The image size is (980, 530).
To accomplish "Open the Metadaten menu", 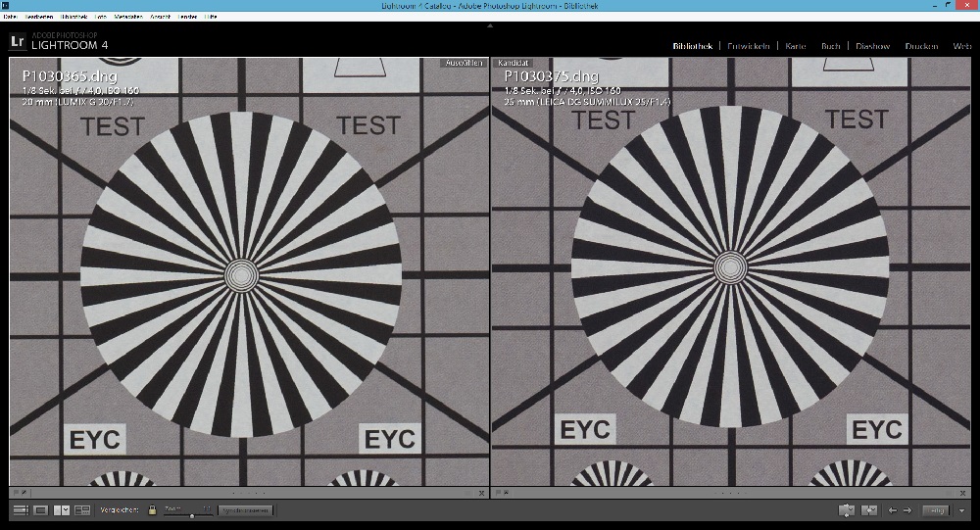I will click(128, 18).
